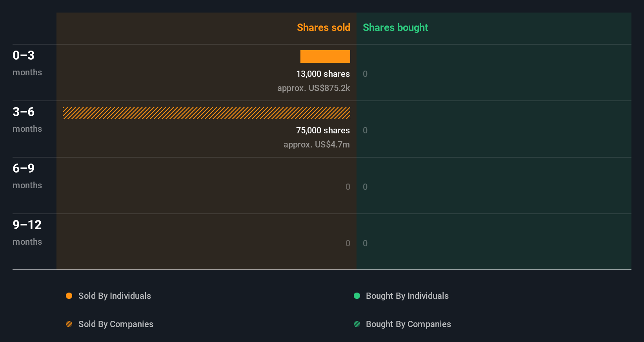Click the bought zero value in 6–9 months row
Image resolution: width=644 pixels, height=342 pixels.
[x=365, y=187]
